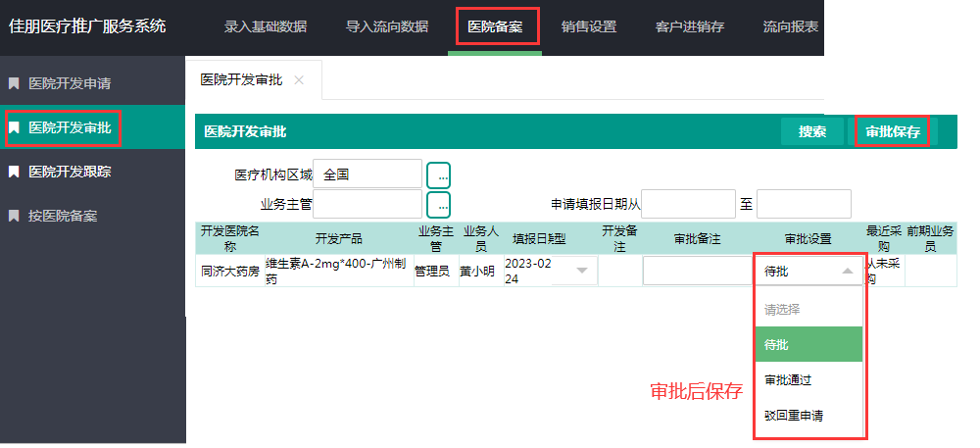980x448 pixels.
Task: Click ellipsis picker beside 业务主管
Action: point(439,205)
